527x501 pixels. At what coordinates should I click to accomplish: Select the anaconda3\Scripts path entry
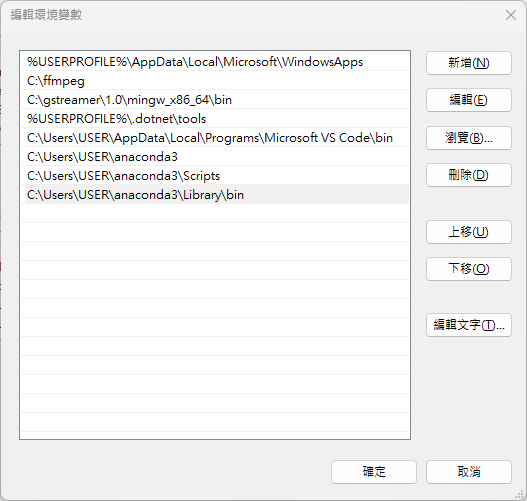[x=215, y=176]
